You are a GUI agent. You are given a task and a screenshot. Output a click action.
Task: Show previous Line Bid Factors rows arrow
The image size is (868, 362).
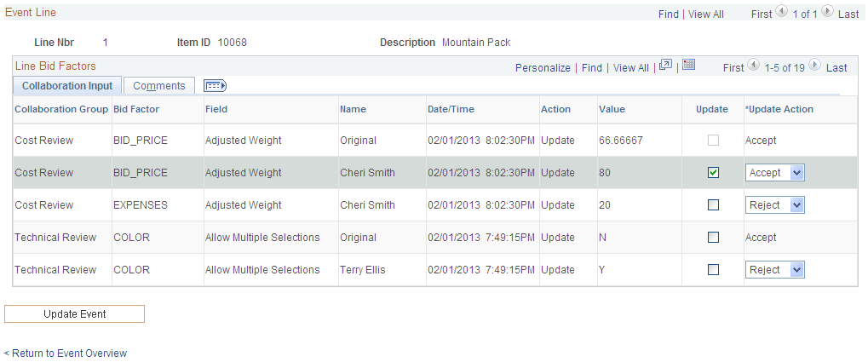753,66
